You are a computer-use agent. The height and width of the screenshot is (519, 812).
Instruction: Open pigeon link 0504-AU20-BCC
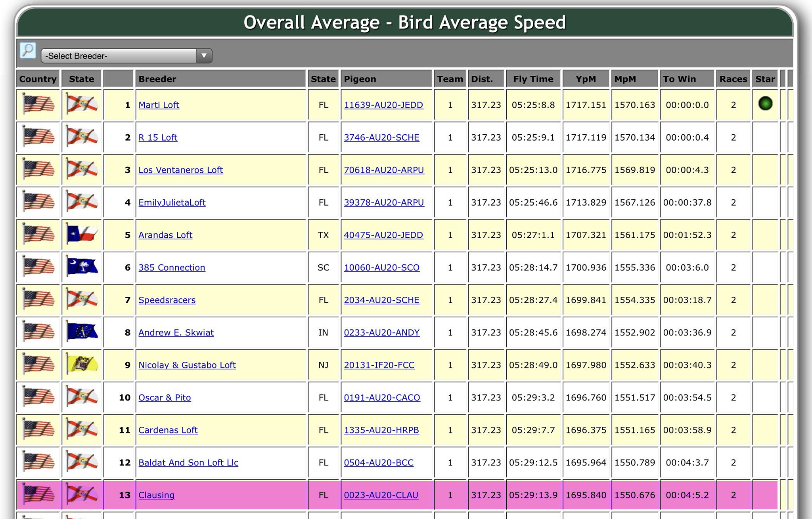coord(378,462)
